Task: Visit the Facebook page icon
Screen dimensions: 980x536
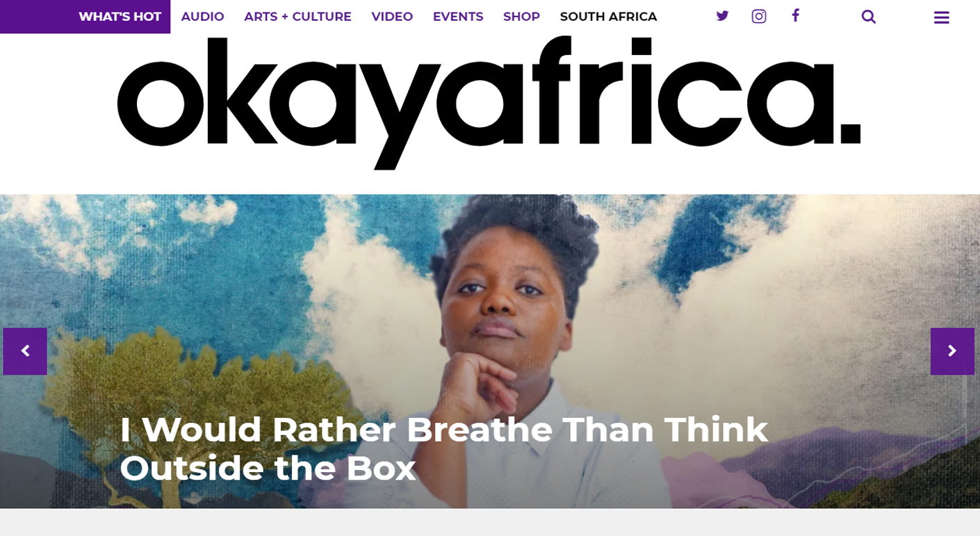Action: 796,15
